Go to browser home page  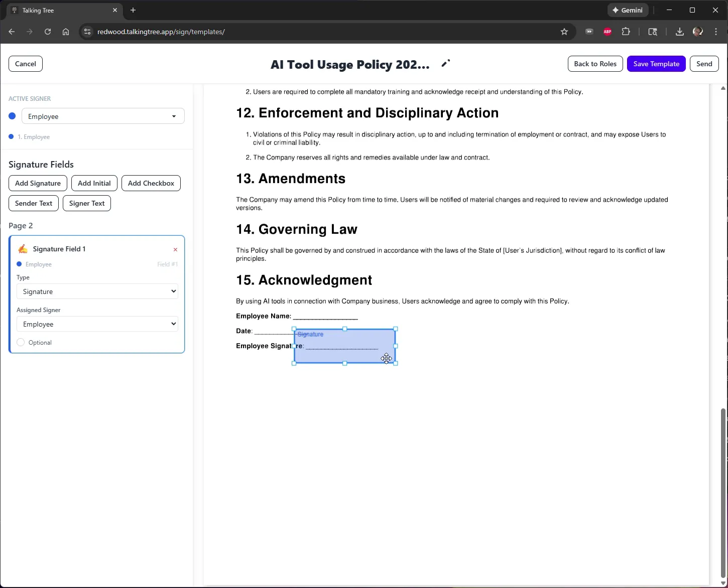[x=66, y=32]
